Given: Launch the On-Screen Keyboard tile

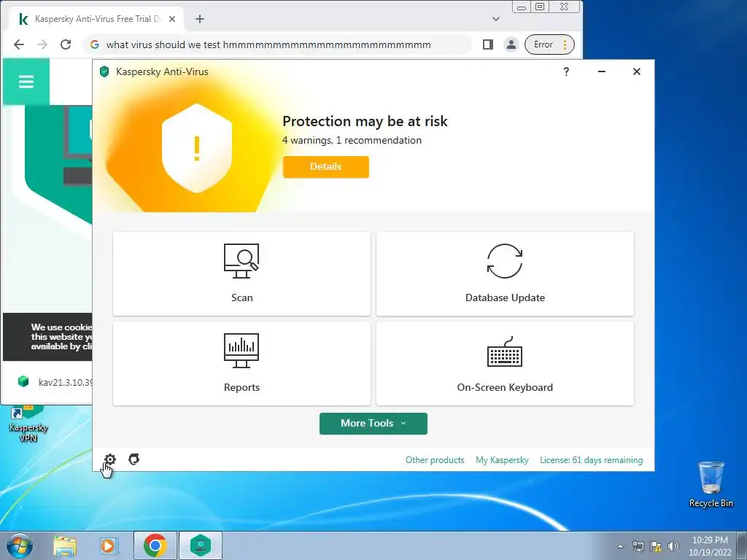Looking at the screenshot, I should click(x=505, y=363).
